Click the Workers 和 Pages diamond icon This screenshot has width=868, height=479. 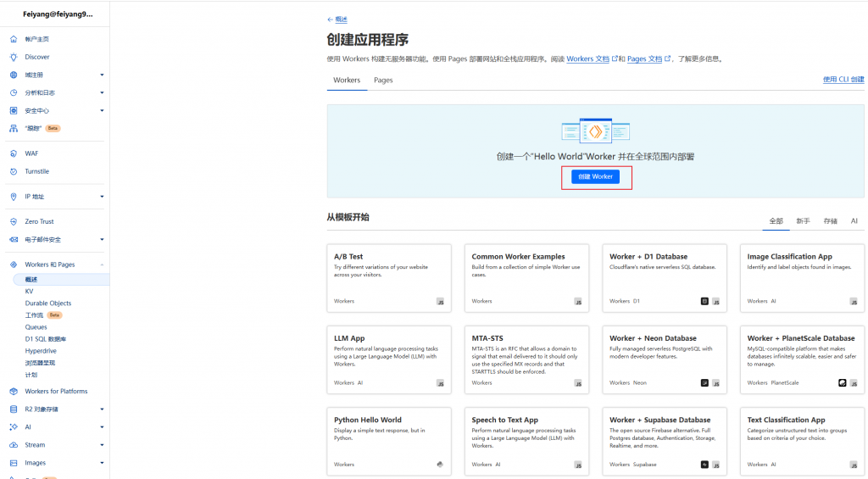(14, 265)
